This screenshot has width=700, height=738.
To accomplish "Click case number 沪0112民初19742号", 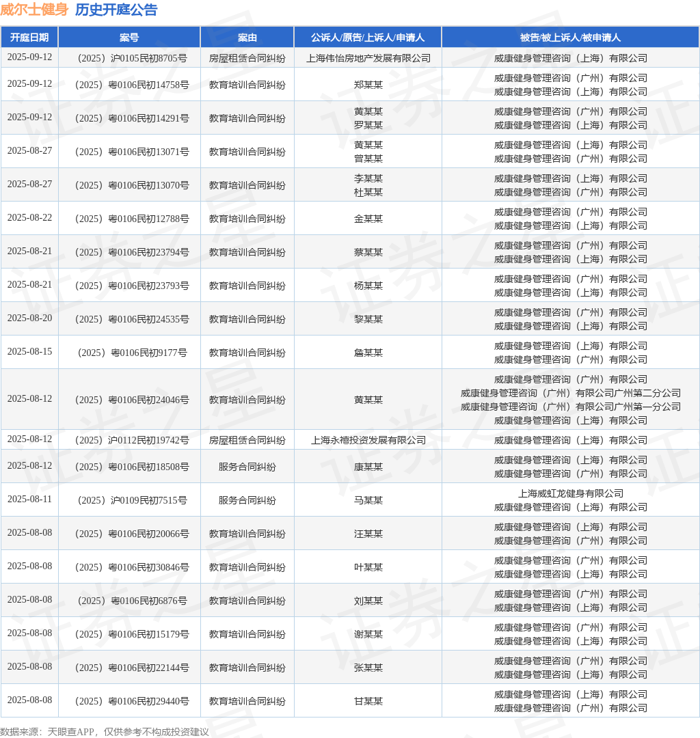I will 133,439.
